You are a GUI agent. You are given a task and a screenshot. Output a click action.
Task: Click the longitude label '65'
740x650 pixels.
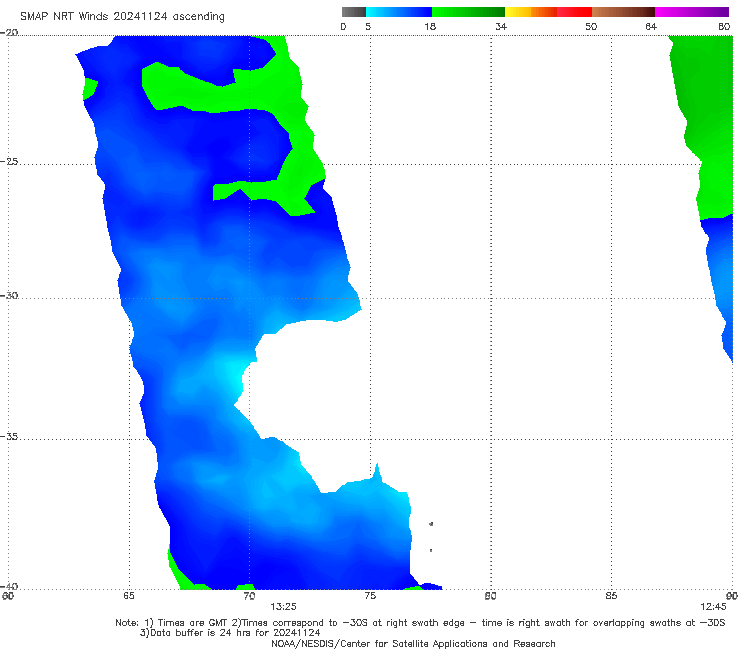(129, 596)
